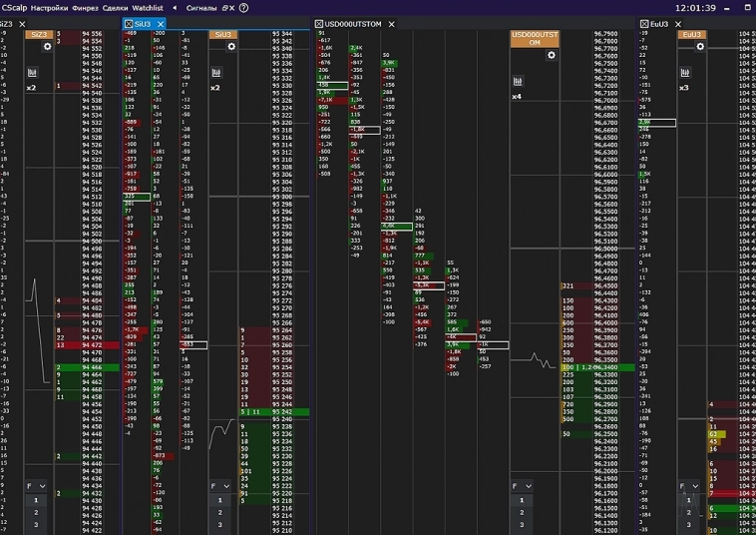Open settings gear for SiU3 panel
This screenshot has height=535, width=756.
point(231,47)
